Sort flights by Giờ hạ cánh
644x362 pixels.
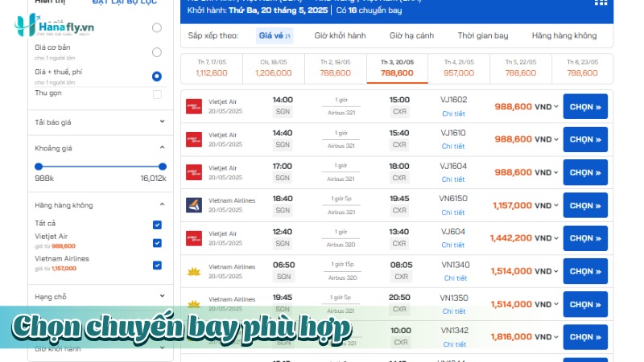[x=411, y=35]
